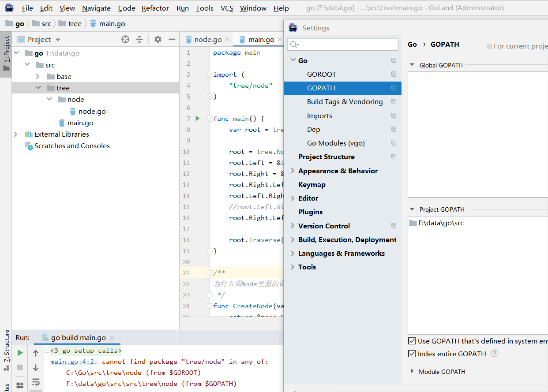The width and height of the screenshot is (548, 392).
Task: Hide the Project tool window
Action: [x=172, y=39]
